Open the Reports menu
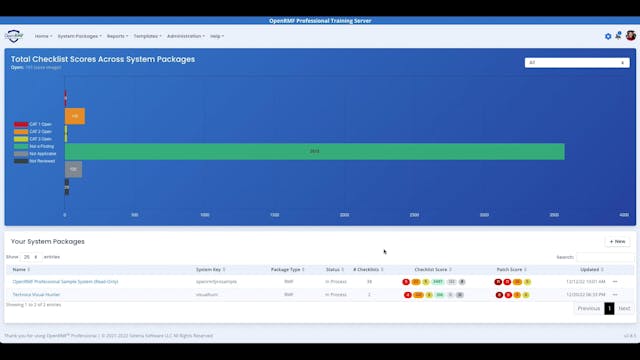Viewport: 640px width, 360px height. 118,36
